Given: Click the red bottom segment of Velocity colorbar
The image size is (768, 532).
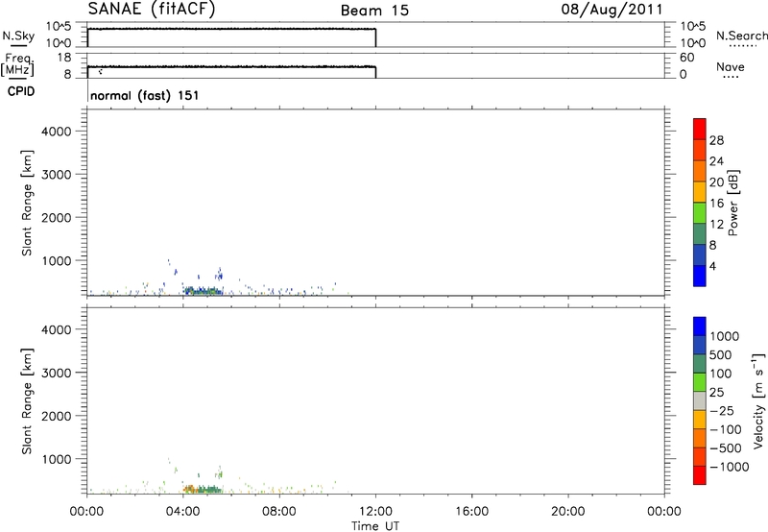Looking at the screenshot, I should pyautogui.click(x=700, y=475).
